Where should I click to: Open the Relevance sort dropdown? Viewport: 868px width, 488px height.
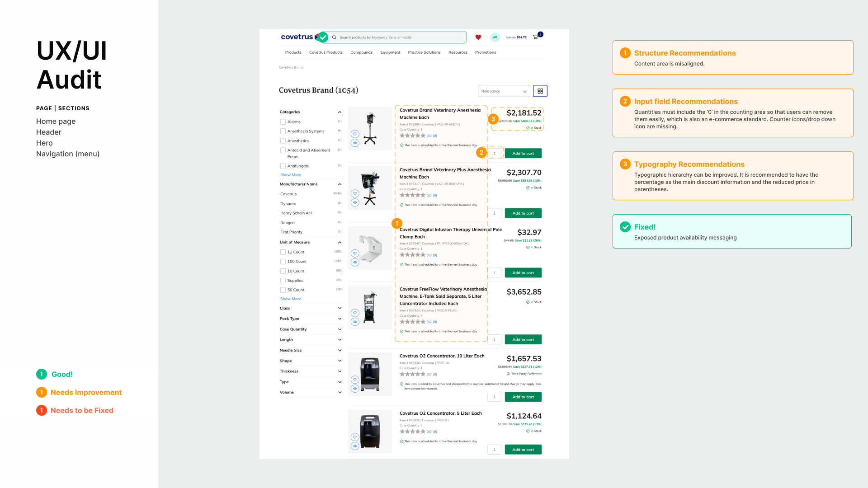pos(504,91)
